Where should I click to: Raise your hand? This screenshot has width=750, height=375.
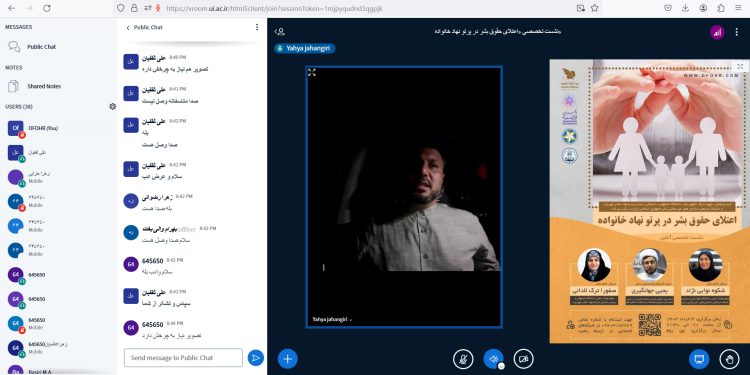click(x=729, y=359)
